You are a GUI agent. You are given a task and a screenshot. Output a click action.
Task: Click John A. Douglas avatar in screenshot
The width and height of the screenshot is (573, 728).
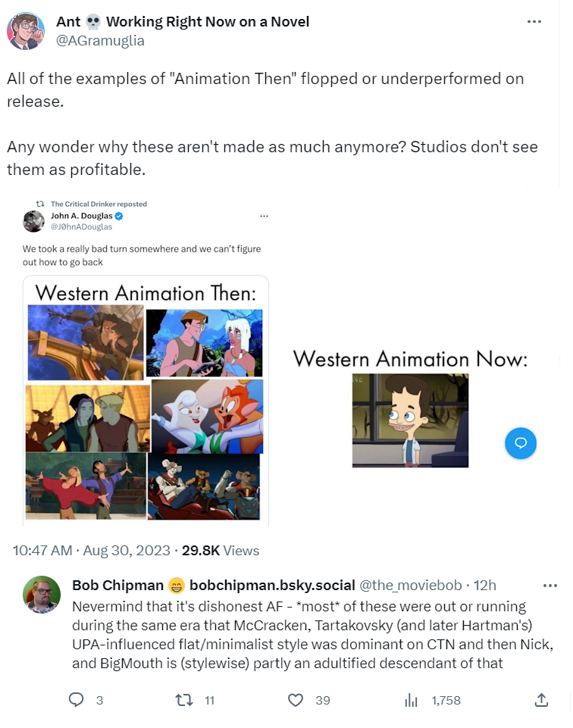coord(33,221)
